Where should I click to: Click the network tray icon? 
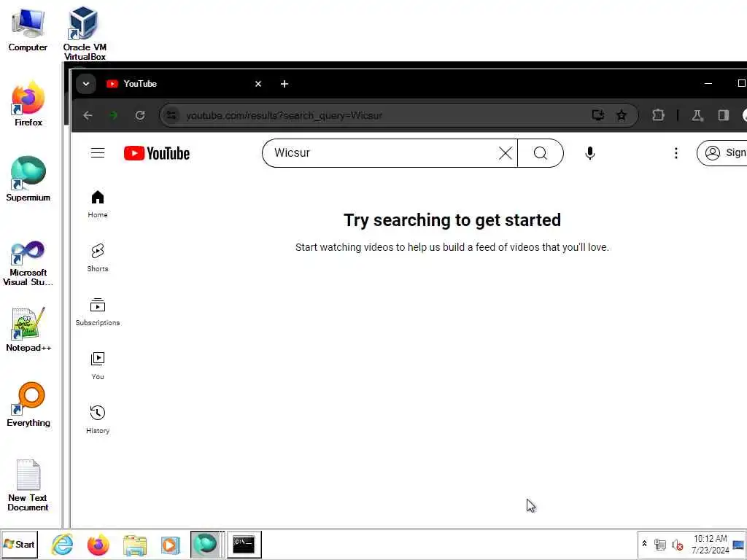coord(659,544)
